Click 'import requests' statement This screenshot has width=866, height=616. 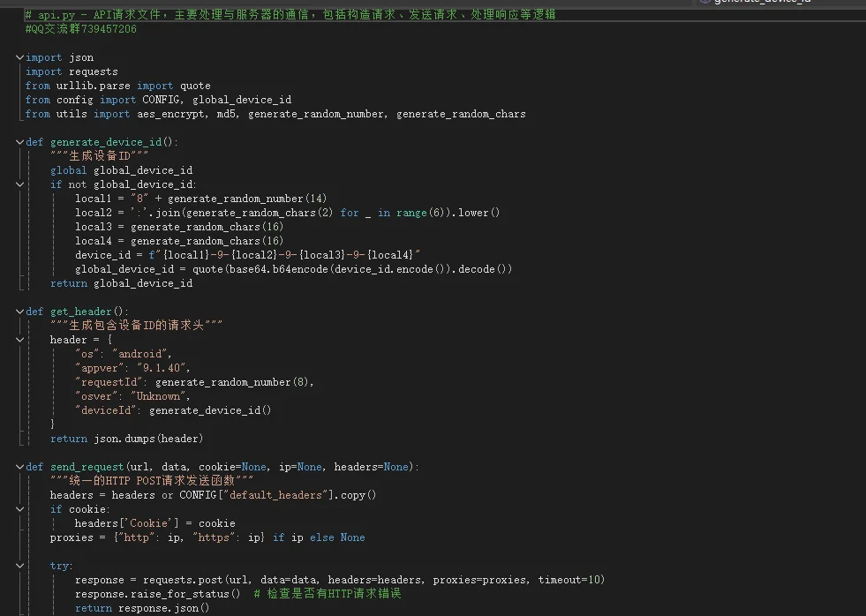72,71
